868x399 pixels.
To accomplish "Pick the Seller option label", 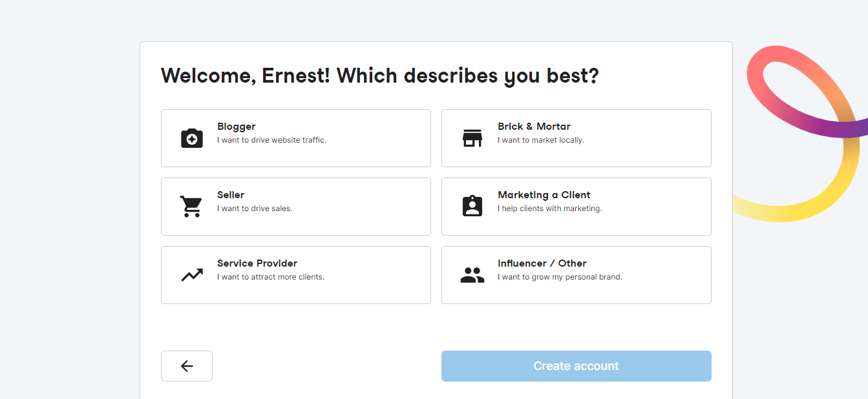I will (x=231, y=195).
